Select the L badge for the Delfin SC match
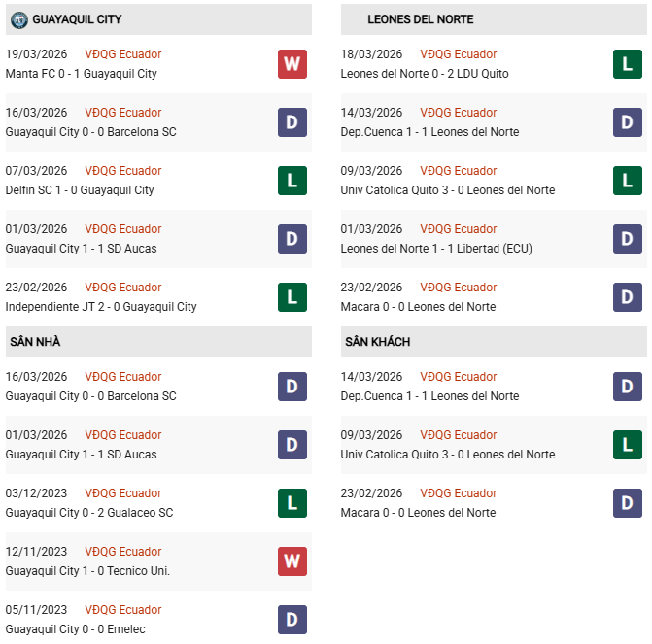The image size is (652, 644). (x=292, y=181)
